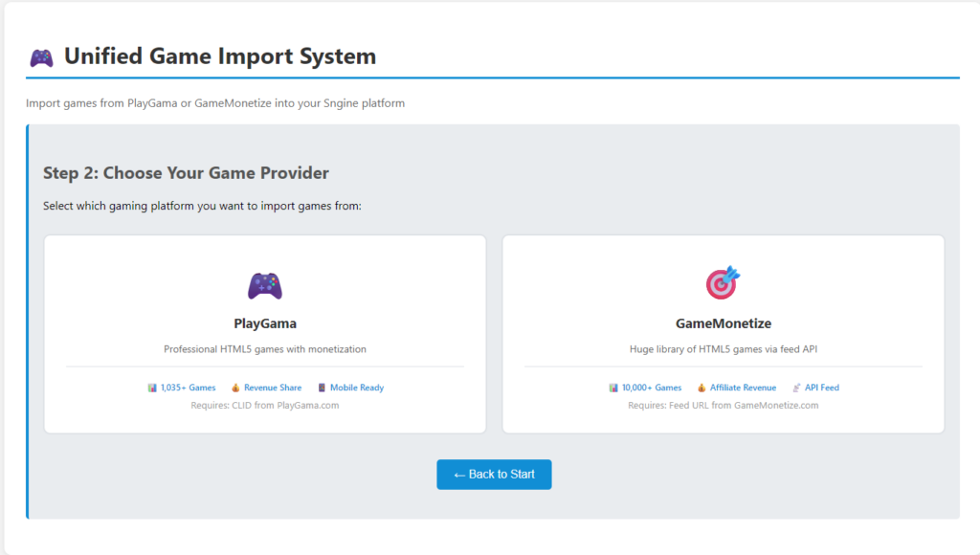The height and width of the screenshot is (555, 980).
Task: Click the PlayGama game controller icon
Action: [x=264, y=285]
